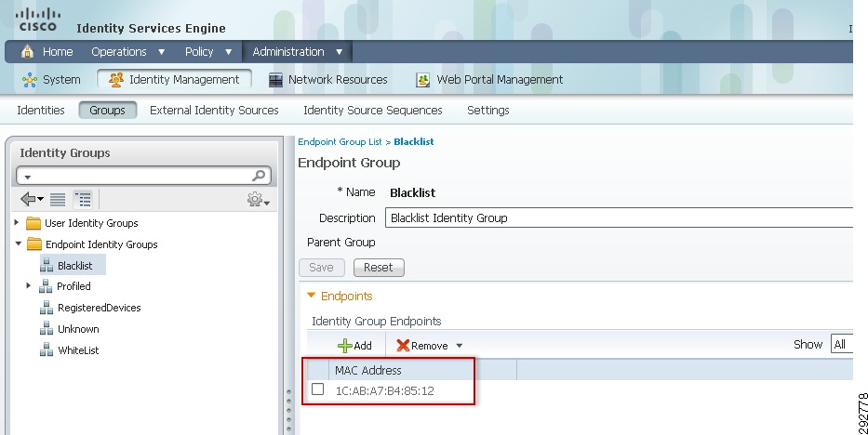Image resolution: width=868 pixels, height=435 pixels.
Task: Click the Endpoint Group List breadcrumb link
Action: pos(340,142)
